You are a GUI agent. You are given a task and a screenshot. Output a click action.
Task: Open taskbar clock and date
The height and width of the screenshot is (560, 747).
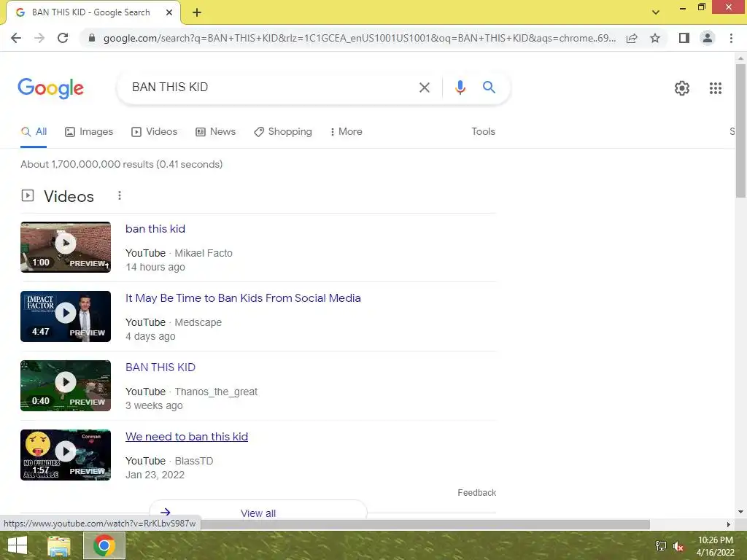pyautogui.click(x=715, y=546)
